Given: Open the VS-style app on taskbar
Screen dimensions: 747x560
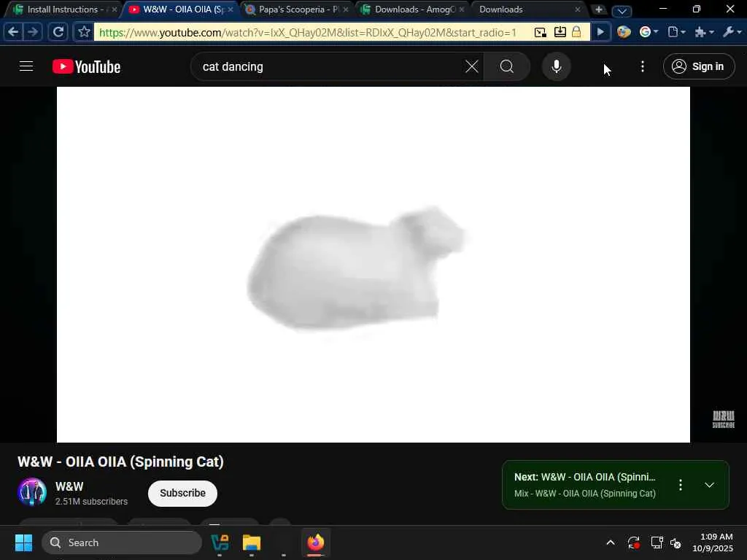Looking at the screenshot, I should pyautogui.click(x=220, y=542).
